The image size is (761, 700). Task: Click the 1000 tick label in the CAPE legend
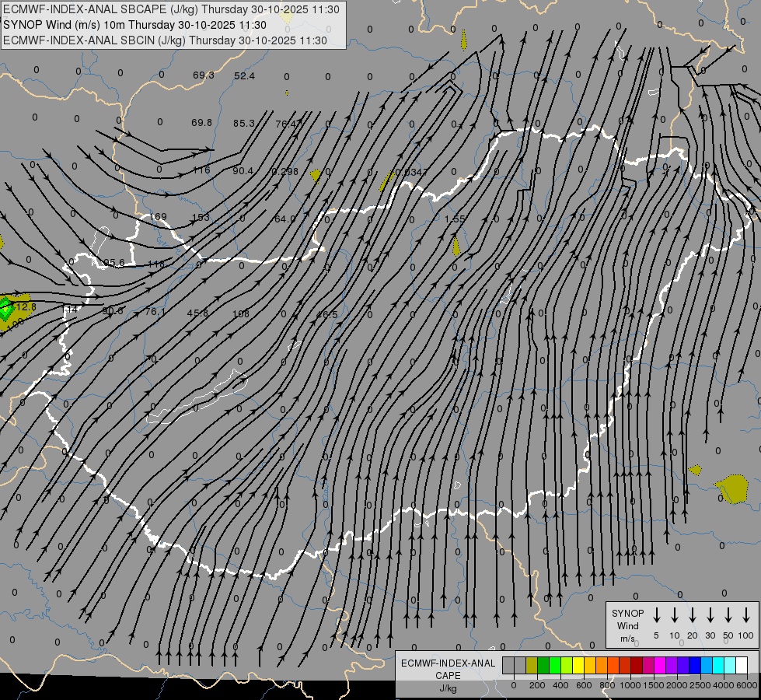[x=630, y=685]
